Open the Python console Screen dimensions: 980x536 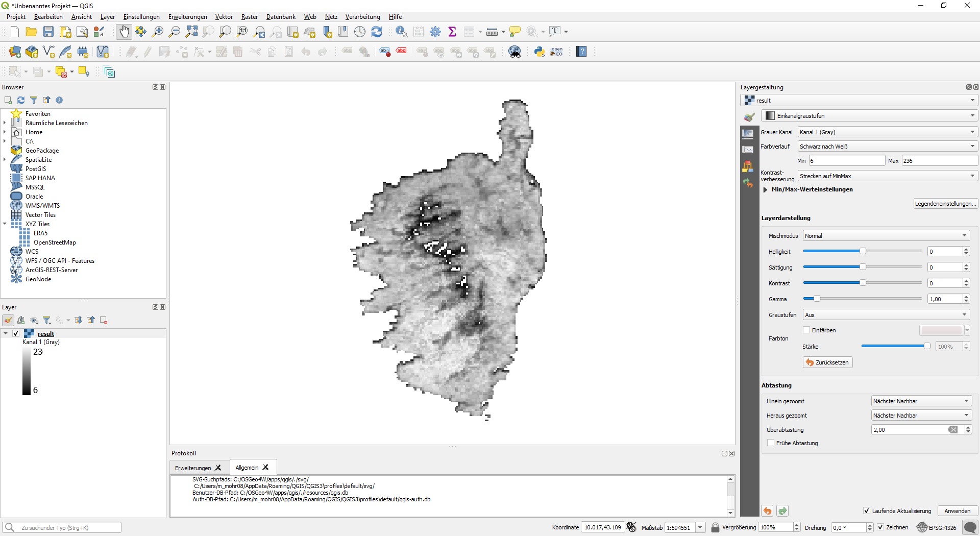pos(540,51)
